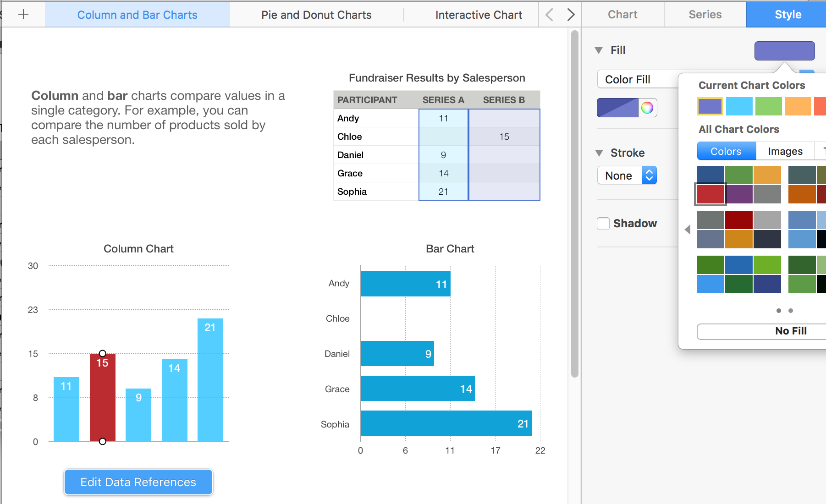The width and height of the screenshot is (826, 504).
Task: Select the column labeled 9 in Column Chart
Action: (x=138, y=415)
